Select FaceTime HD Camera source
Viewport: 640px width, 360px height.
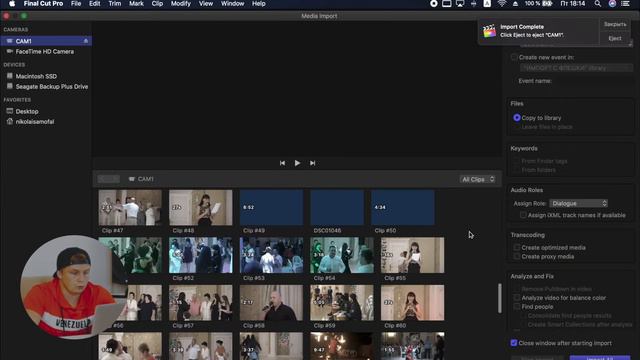pyautogui.click(x=44, y=52)
